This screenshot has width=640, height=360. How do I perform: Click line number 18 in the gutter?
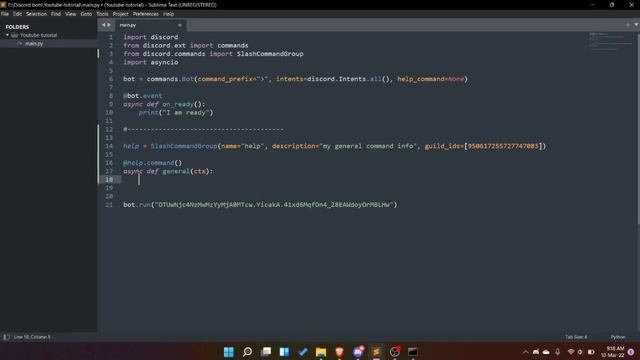(109, 180)
